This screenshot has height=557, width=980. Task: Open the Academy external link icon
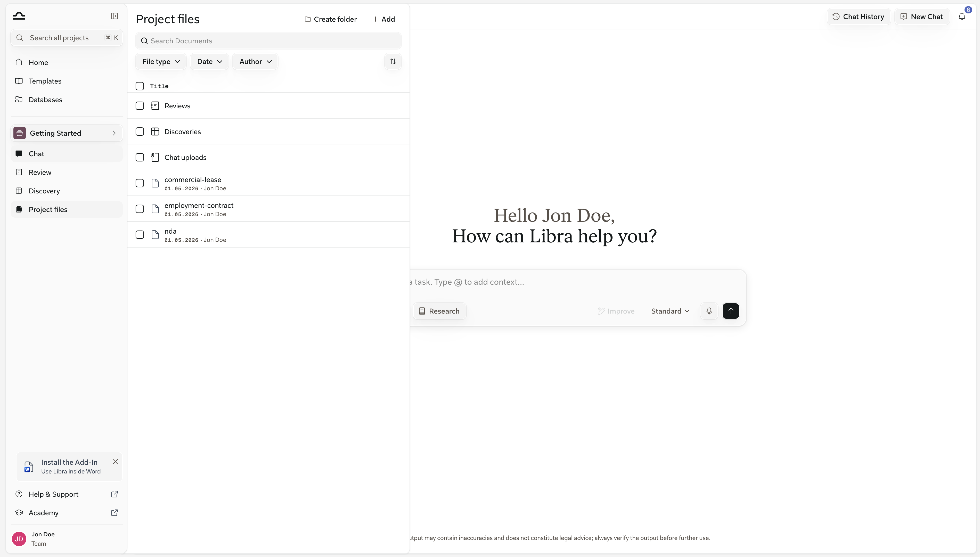(x=114, y=513)
